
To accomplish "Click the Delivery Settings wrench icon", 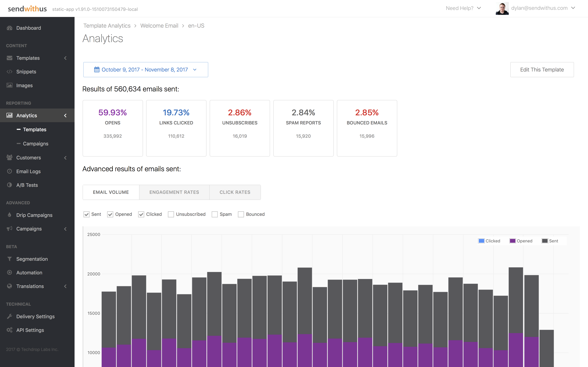I will pyautogui.click(x=9, y=316).
